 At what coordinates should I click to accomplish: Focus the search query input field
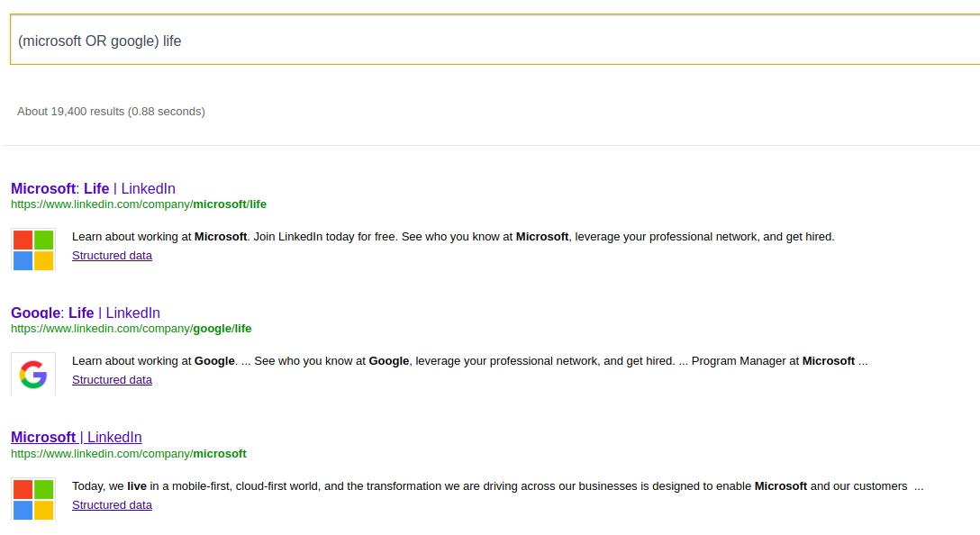[x=494, y=41]
